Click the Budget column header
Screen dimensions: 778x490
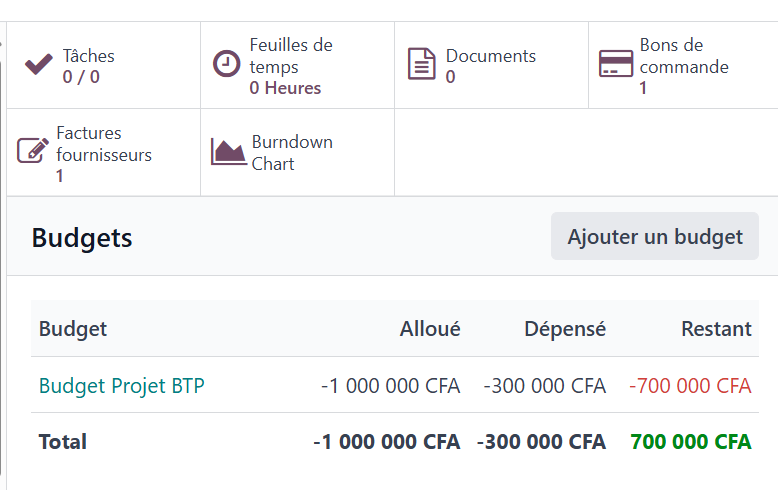(73, 329)
